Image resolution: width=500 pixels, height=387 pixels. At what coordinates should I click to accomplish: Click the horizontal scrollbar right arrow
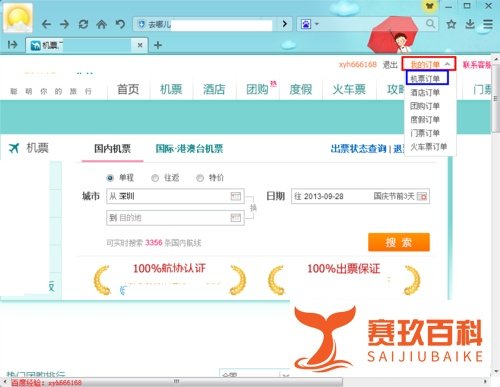(486, 381)
